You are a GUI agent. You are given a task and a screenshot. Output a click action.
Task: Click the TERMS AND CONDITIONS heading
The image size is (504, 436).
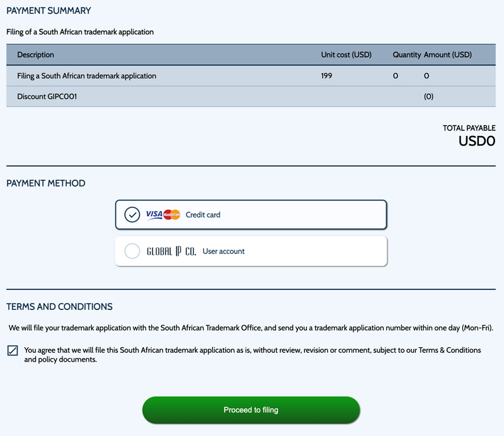[x=59, y=307]
